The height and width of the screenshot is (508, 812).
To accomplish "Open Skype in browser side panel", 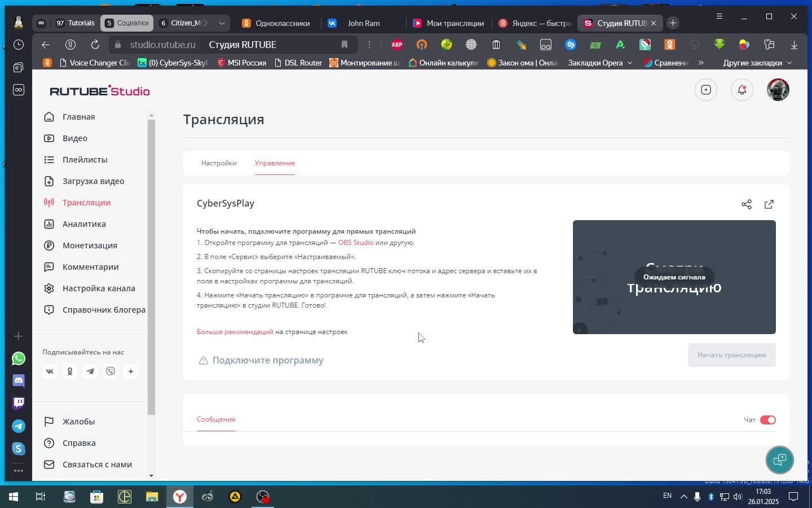I will point(19,449).
